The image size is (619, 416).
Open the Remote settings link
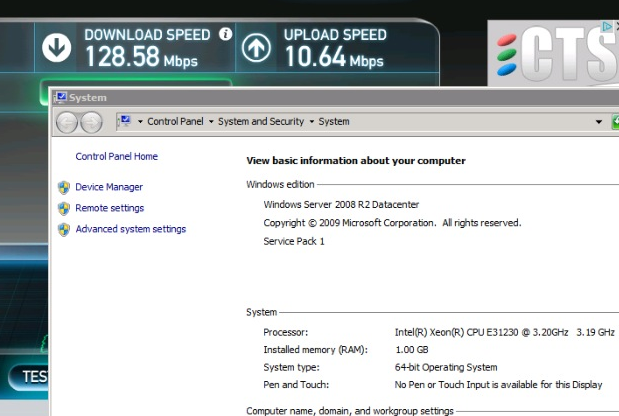click(109, 208)
